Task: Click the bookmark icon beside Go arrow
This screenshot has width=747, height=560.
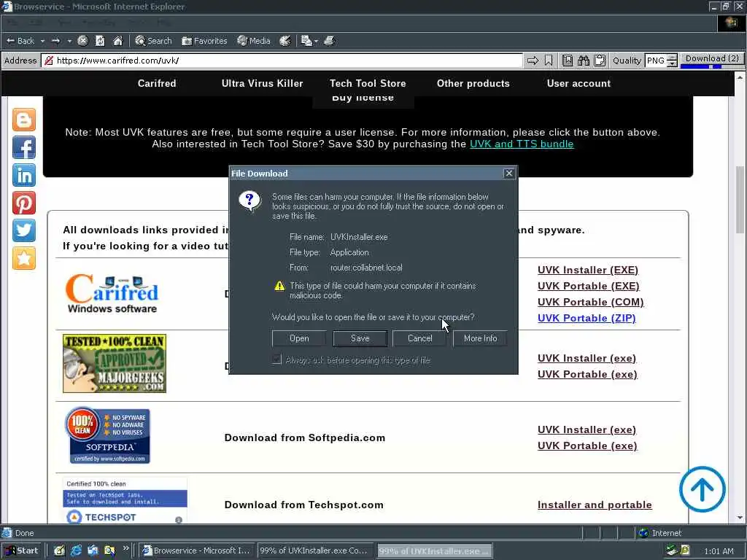Action: pos(549,61)
